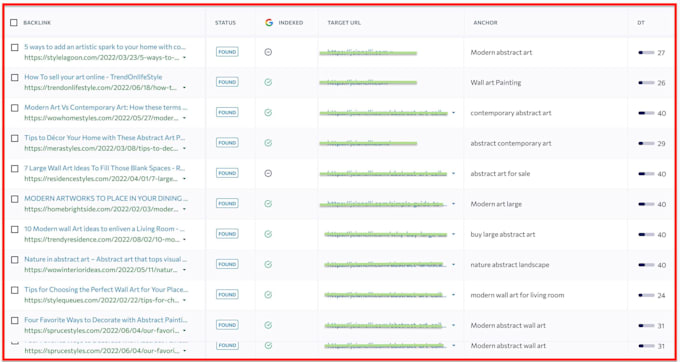The height and width of the screenshot is (362, 680).
Task: Expand target URL dropdown in Modern art large row
Action: [454, 204]
